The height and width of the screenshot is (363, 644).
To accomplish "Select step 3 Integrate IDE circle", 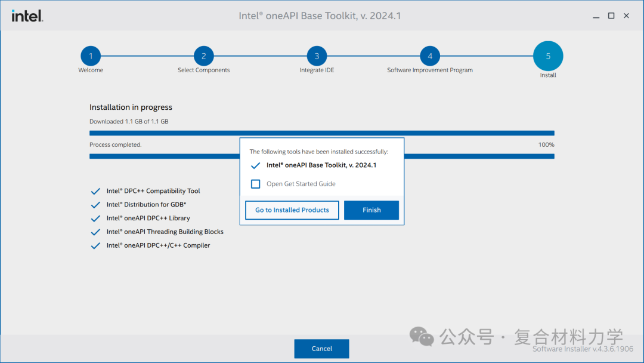I will (317, 56).
